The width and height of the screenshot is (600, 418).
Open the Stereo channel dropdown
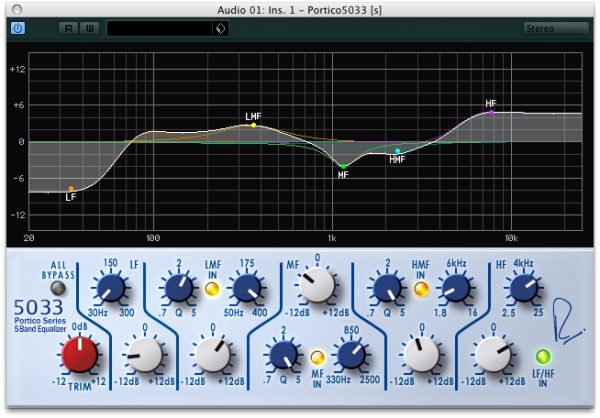(556, 29)
